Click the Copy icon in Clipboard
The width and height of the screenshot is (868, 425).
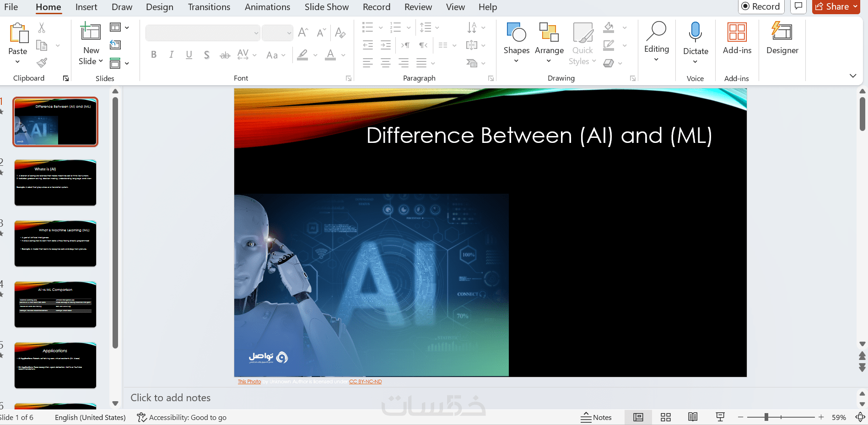42,45
